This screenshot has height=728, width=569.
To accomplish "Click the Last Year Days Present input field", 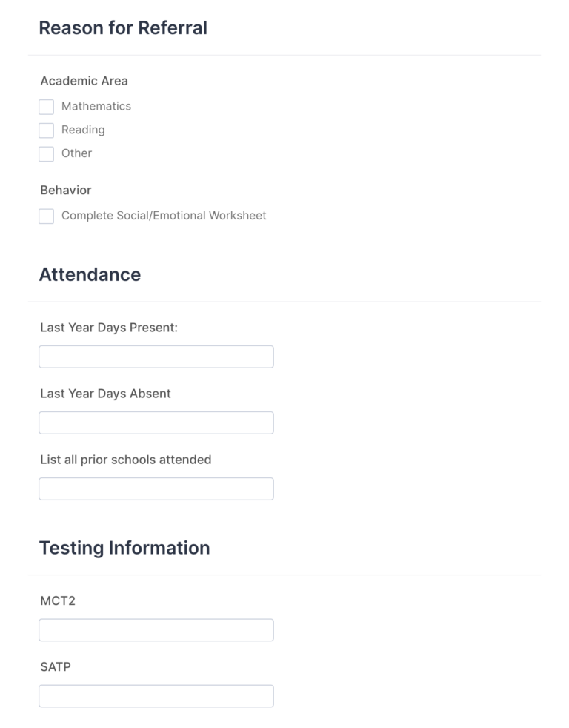I will 156,357.
